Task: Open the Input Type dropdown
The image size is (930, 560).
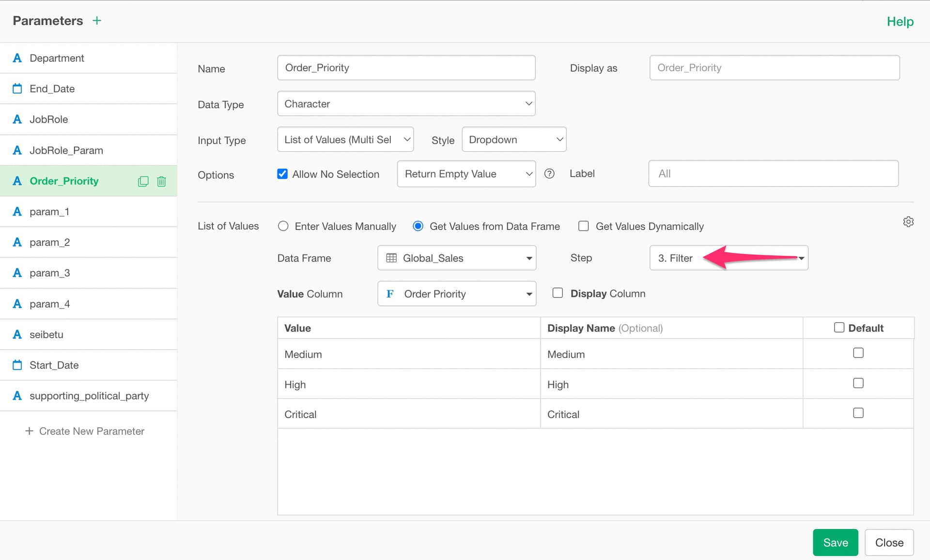Action: click(x=345, y=140)
